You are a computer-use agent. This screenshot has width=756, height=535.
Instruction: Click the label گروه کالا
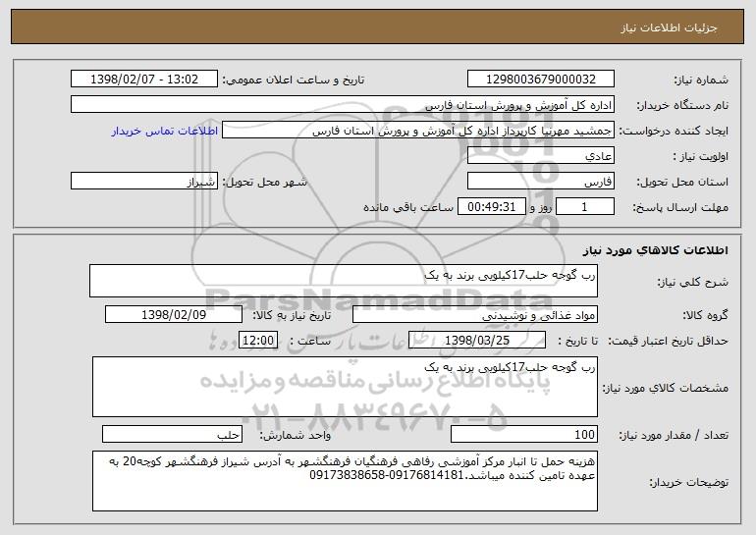(705, 316)
